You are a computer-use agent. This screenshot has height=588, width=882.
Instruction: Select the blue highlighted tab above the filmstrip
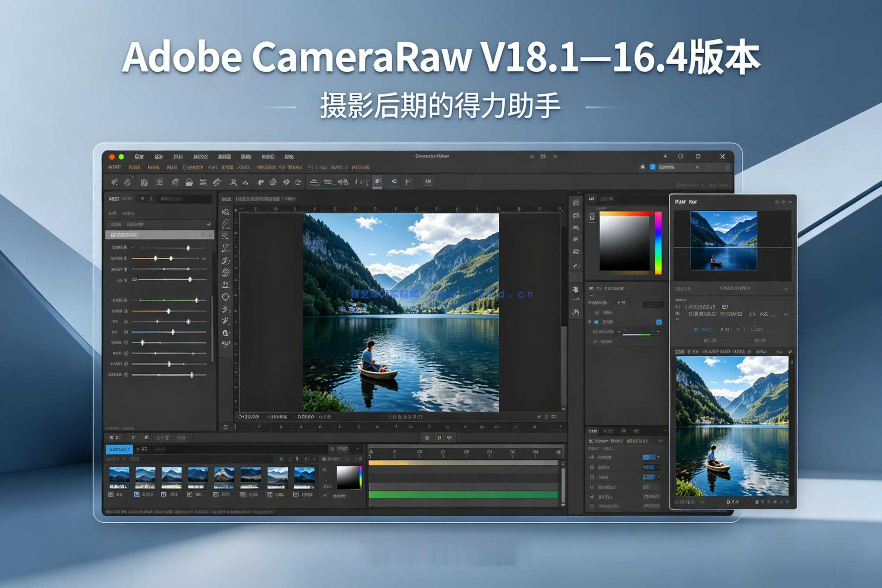[x=119, y=449]
